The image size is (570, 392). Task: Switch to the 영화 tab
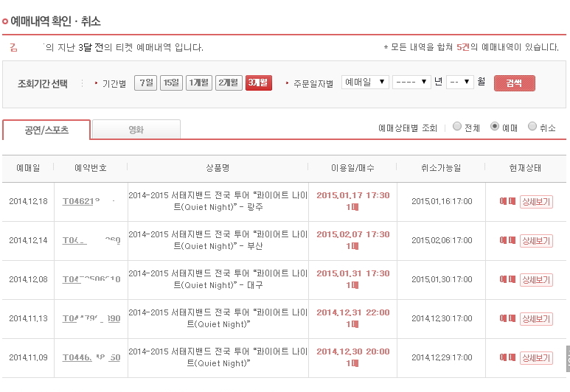(136, 130)
